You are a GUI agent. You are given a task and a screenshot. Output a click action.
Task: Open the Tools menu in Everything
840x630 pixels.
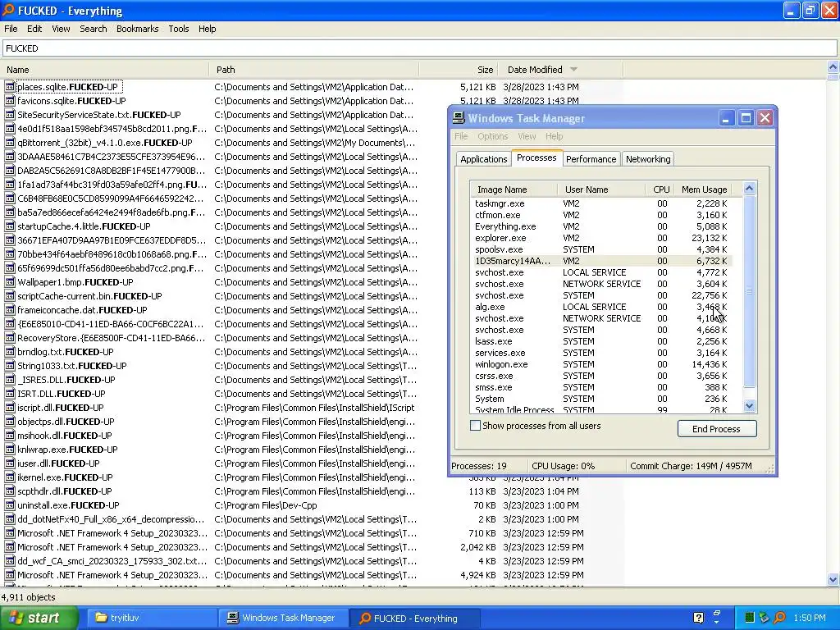(178, 29)
